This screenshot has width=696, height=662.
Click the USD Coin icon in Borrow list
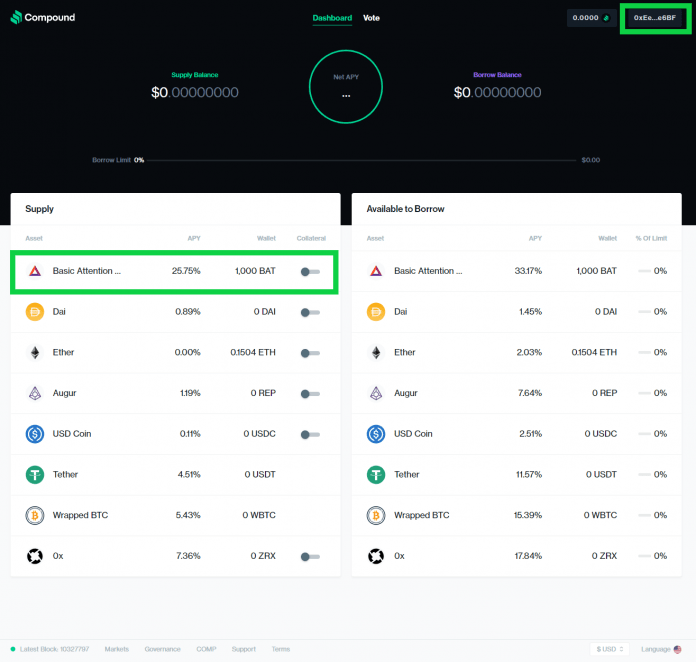pos(376,434)
